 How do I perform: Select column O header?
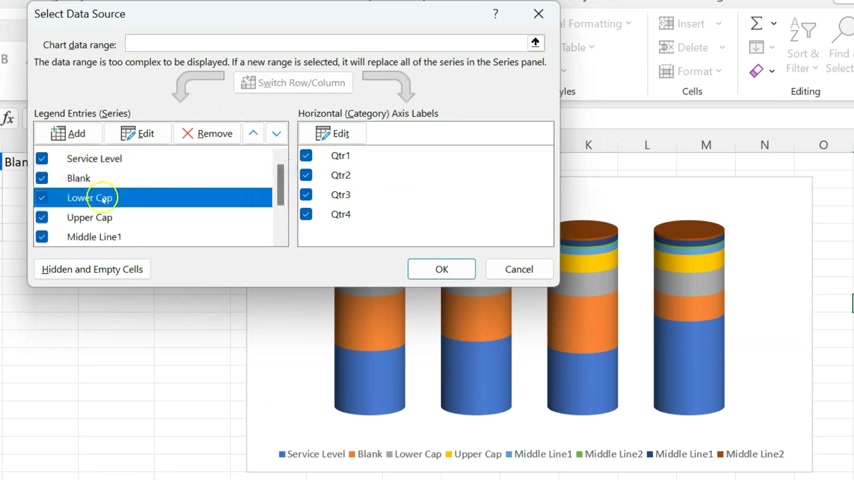pos(824,145)
